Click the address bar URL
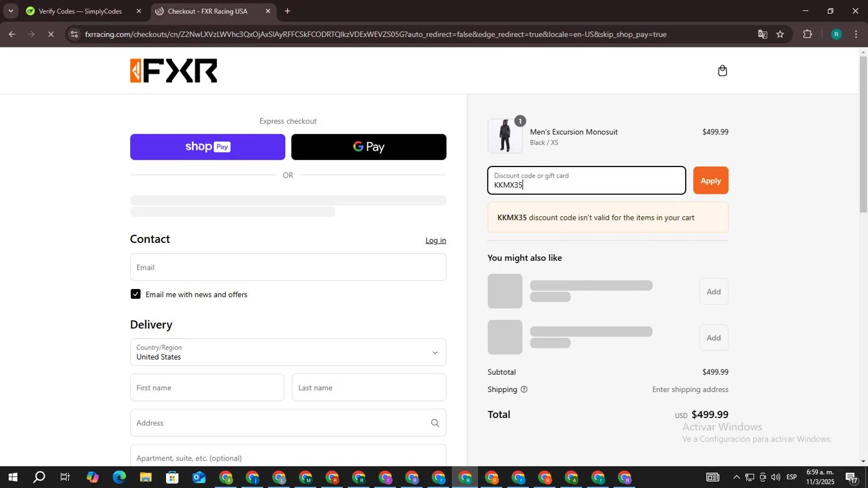The image size is (868, 488). coord(376,34)
